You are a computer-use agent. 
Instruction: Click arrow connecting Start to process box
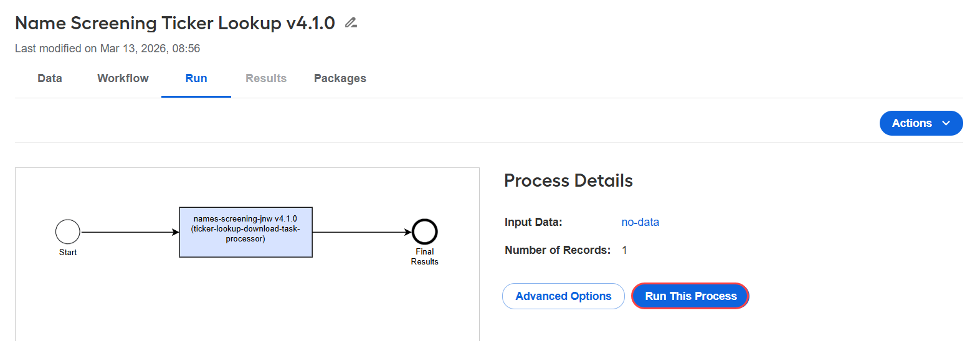130,232
